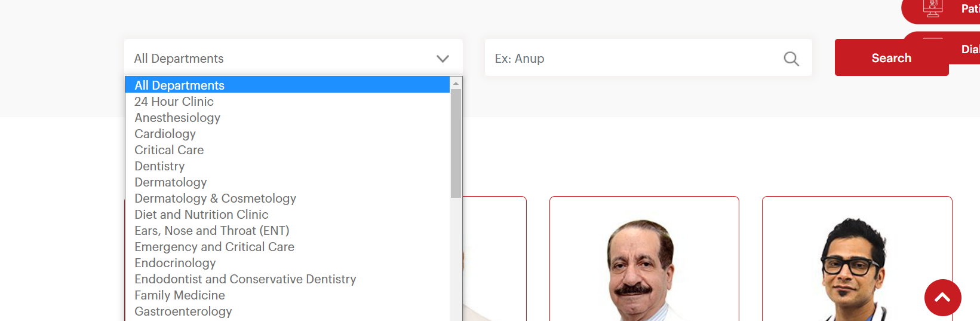This screenshot has height=321, width=980.
Task: Select Diet and Nutrition Clinic
Action: click(287, 214)
